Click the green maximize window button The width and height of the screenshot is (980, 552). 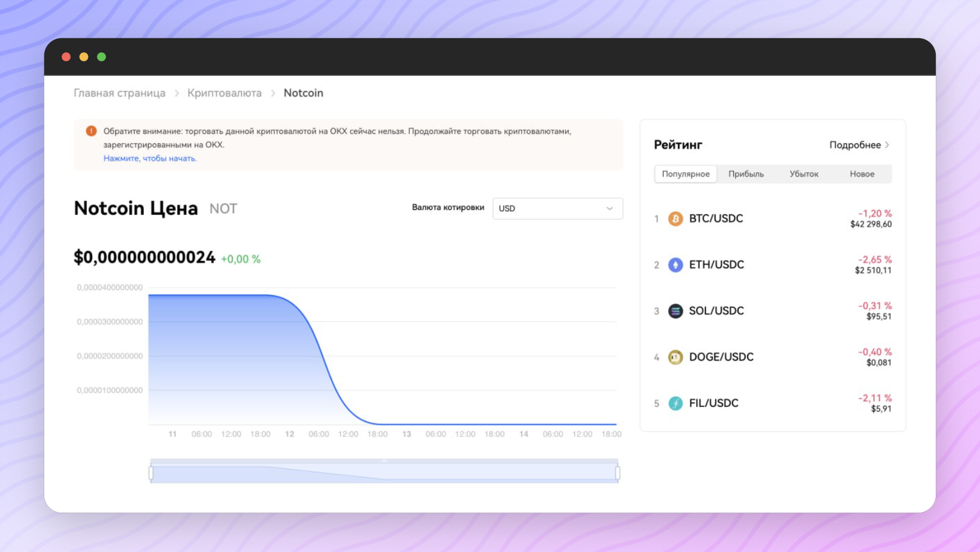click(101, 57)
